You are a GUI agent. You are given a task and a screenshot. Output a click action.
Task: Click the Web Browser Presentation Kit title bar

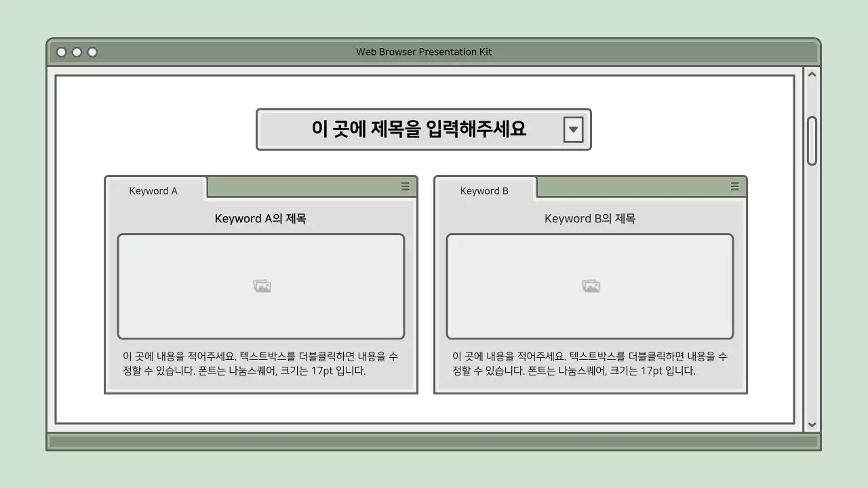(x=425, y=52)
